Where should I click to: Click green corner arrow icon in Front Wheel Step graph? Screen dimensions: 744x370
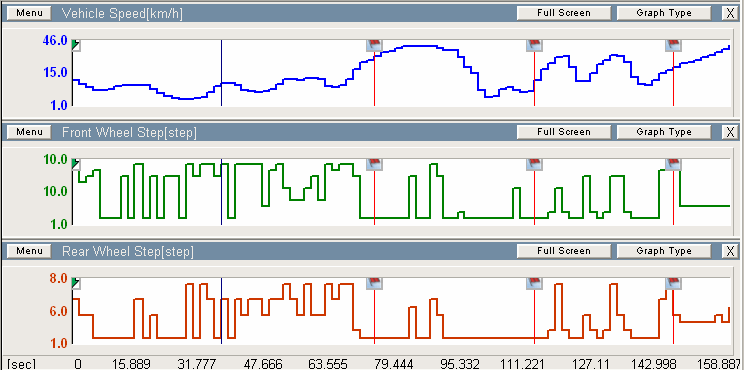[x=76, y=165]
